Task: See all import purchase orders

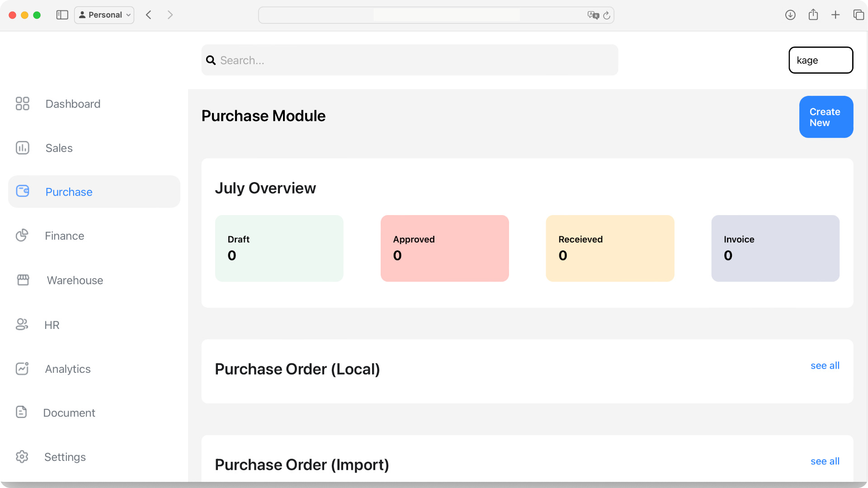Action: [825, 461]
